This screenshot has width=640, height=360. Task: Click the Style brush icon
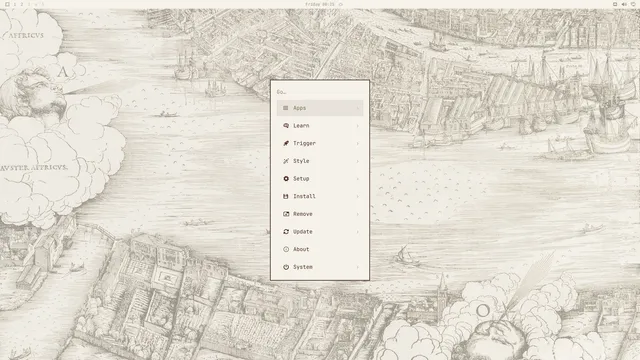click(286, 161)
